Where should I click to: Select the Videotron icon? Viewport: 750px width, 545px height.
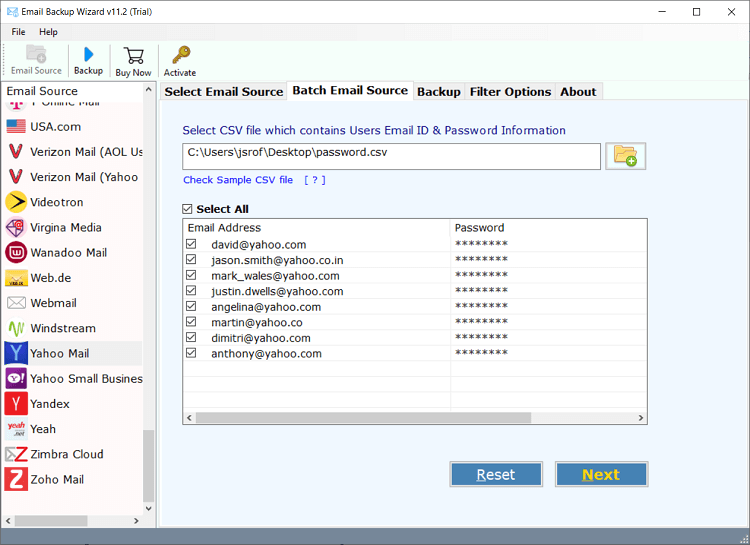point(16,202)
